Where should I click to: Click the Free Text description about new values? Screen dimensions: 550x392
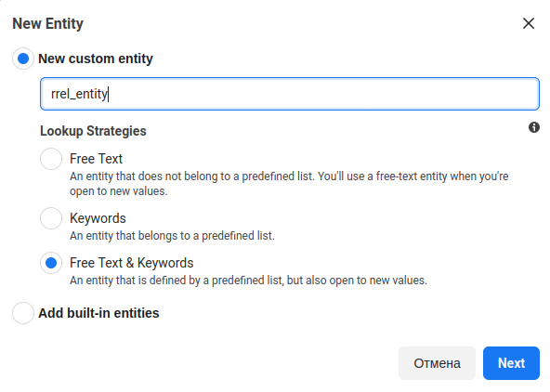point(289,183)
